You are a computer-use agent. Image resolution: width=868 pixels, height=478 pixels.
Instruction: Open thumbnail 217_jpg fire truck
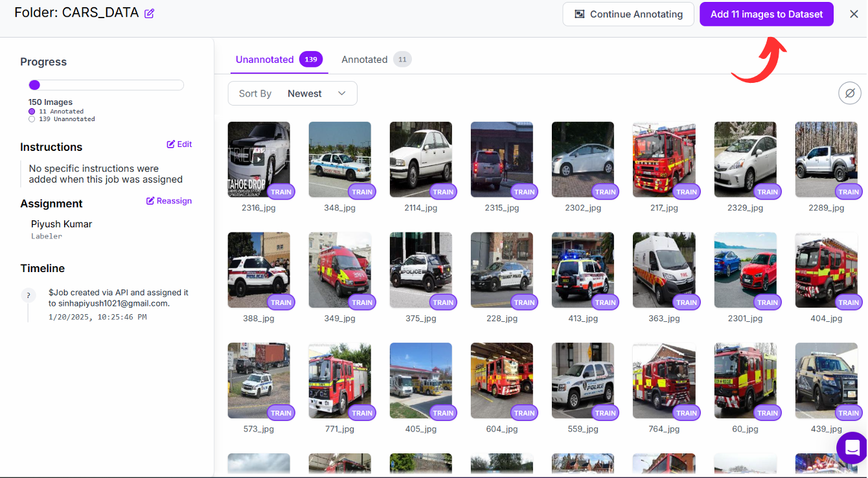click(x=664, y=159)
